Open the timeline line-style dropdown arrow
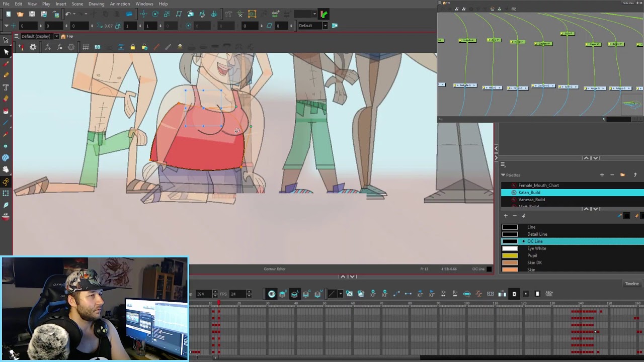 (x=340, y=294)
